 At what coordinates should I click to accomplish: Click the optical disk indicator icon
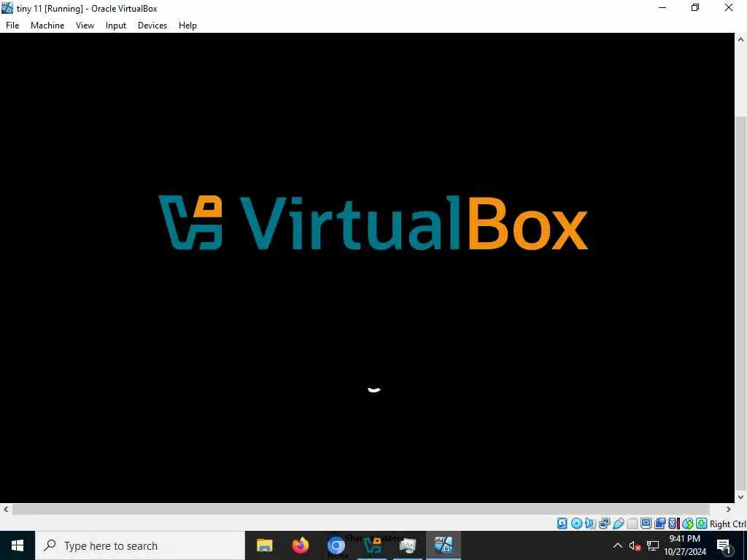click(576, 524)
